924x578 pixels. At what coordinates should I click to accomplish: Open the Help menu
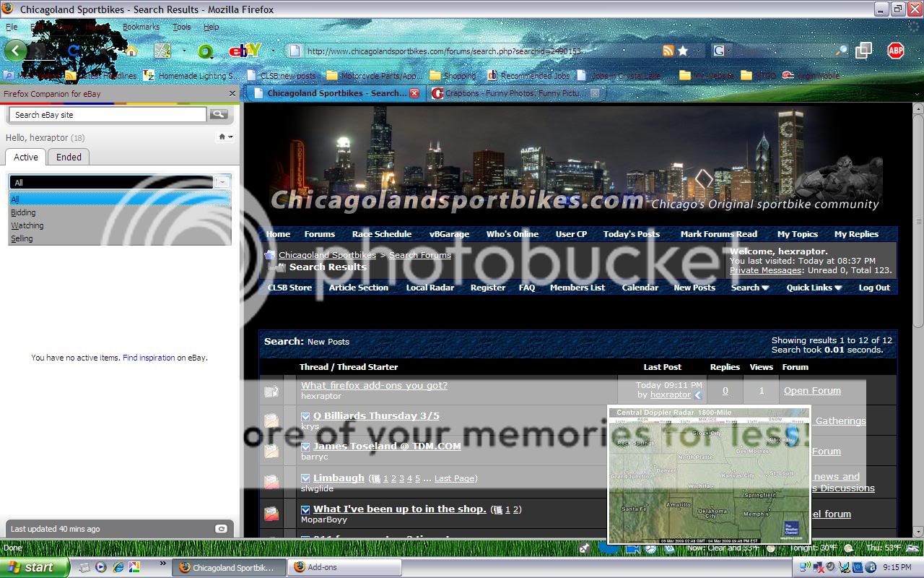tap(211, 27)
